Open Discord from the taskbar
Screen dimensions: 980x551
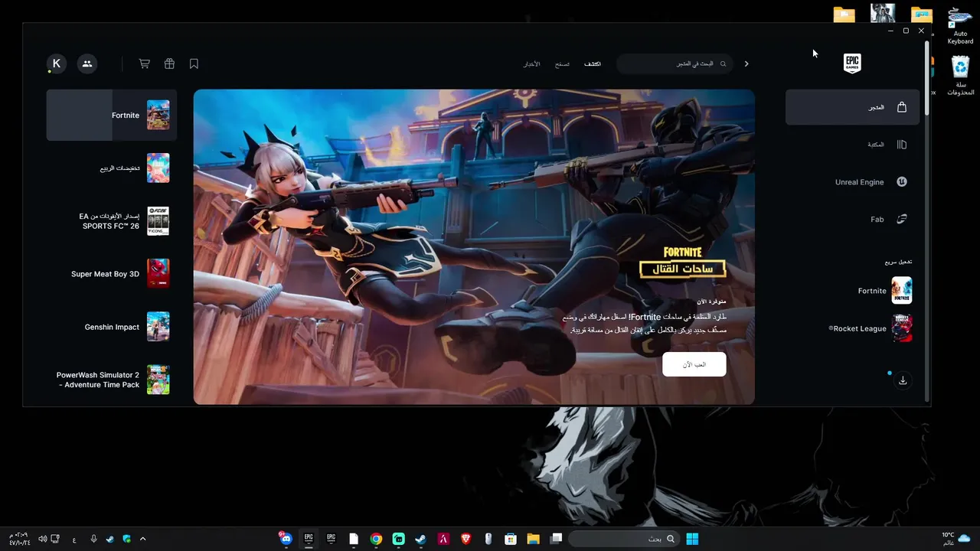tap(286, 539)
